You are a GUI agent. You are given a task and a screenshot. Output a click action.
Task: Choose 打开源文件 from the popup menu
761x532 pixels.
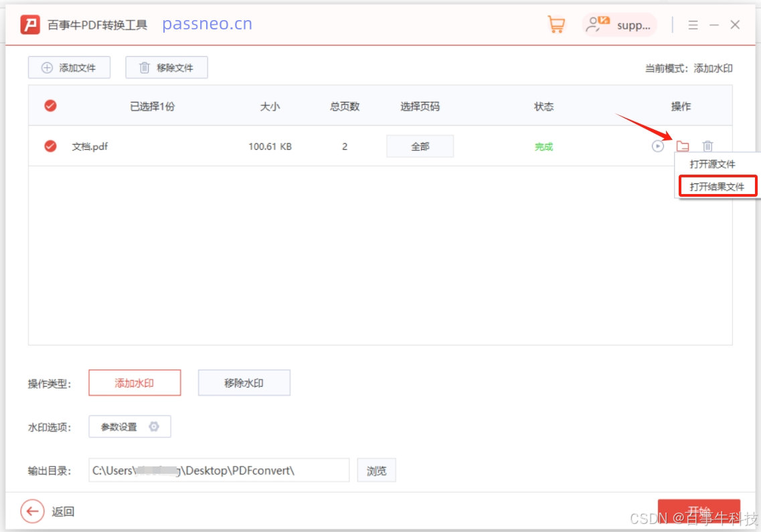(x=712, y=164)
